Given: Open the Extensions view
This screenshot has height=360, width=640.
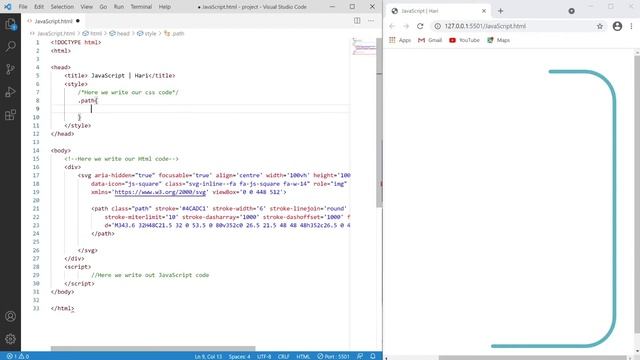Looking at the screenshot, I should tap(10, 115).
